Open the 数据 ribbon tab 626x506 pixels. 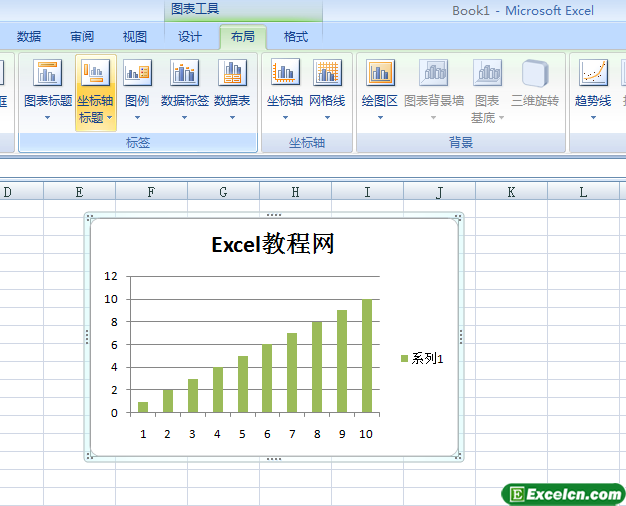point(29,37)
